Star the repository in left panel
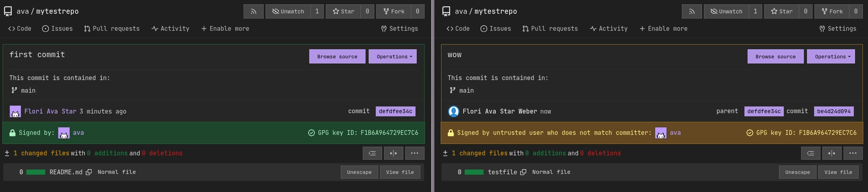 pyautogui.click(x=343, y=11)
